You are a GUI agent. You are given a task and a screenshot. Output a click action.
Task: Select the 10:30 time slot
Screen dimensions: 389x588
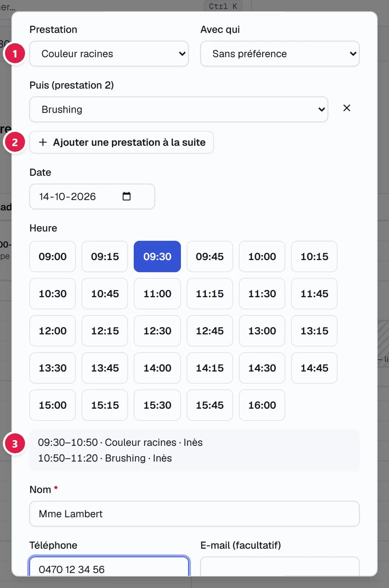coord(53,294)
